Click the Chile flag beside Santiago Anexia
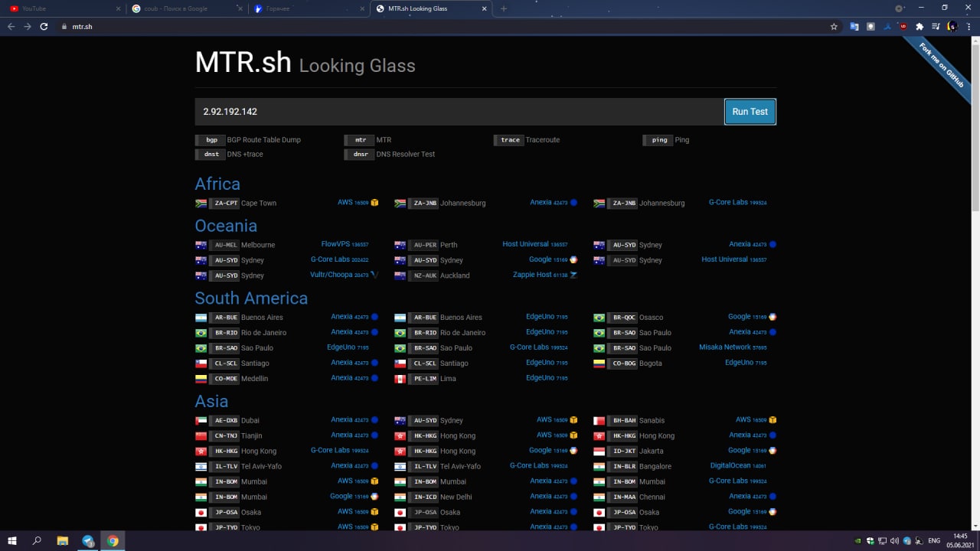Screen dimensions: 980x551 (x=201, y=364)
